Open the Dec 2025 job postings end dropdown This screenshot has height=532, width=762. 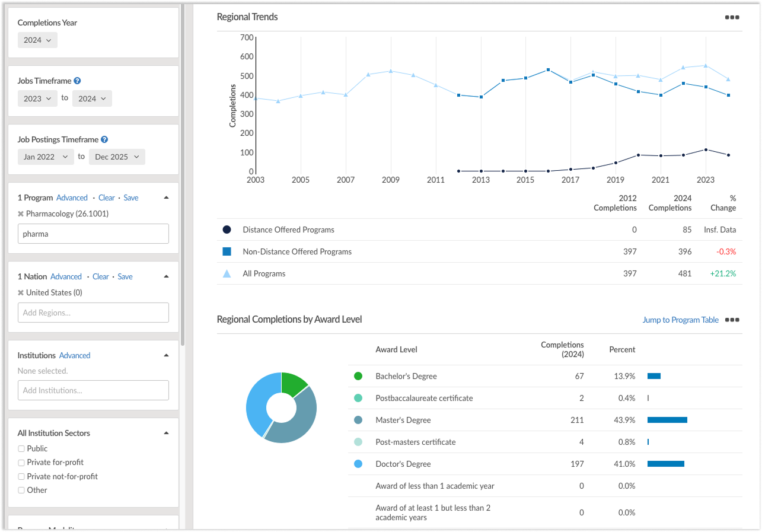point(117,157)
